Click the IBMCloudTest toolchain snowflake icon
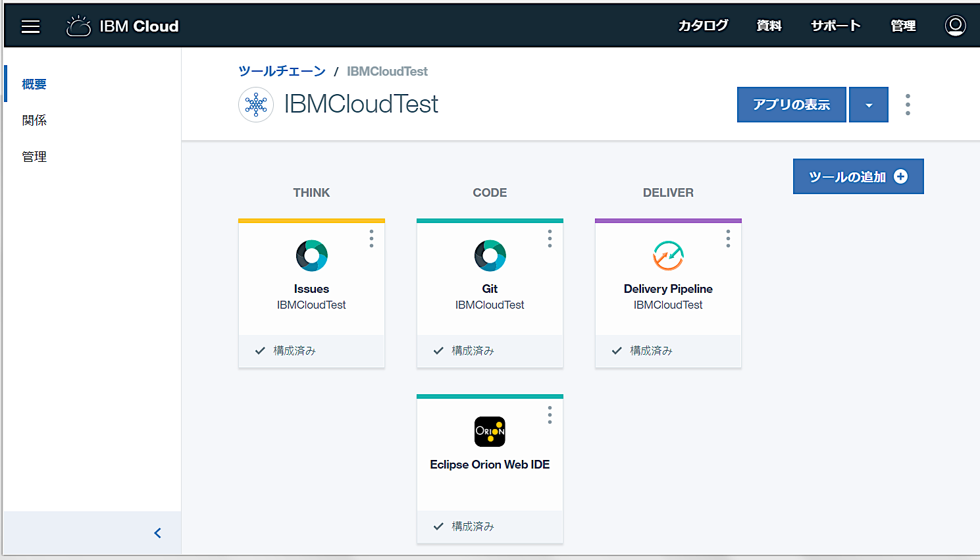 pos(256,105)
